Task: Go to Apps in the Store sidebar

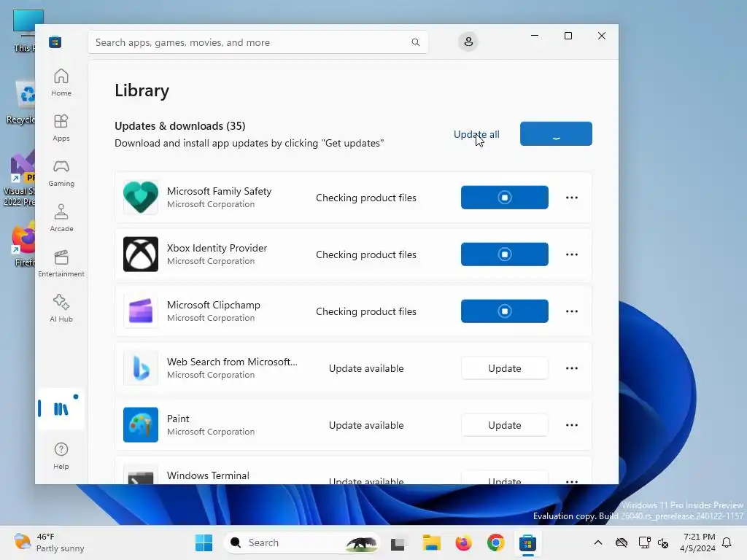Action: click(x=61, y=128)
